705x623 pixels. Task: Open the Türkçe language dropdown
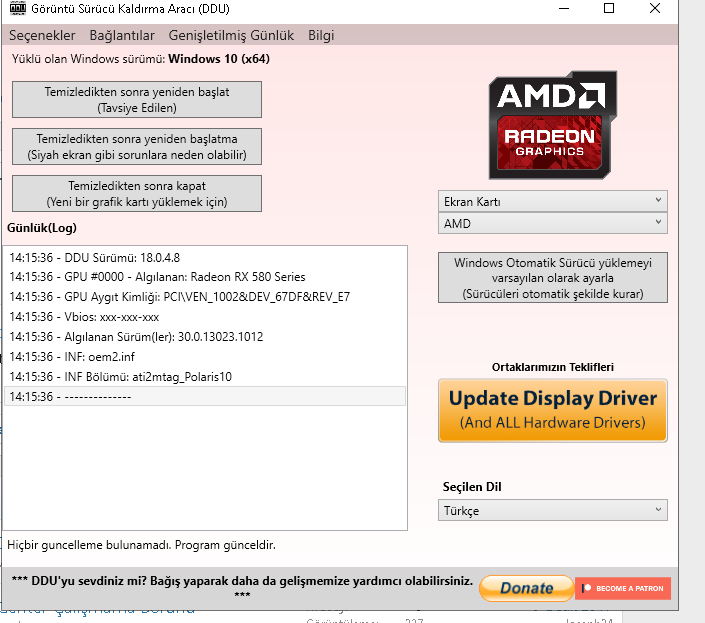(x=553, y=510)
